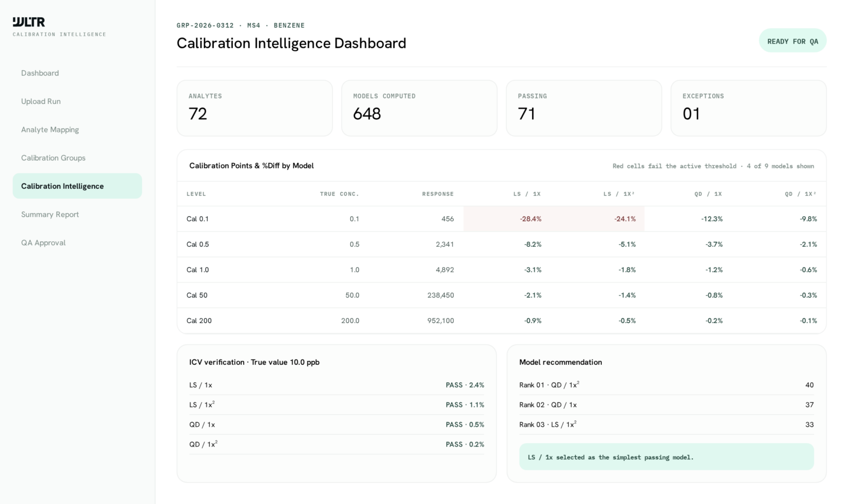Image resolution: width=848 pixels, height=504 pixels.
Task: Click response value 4,892
Action: [x=444, y=269]
